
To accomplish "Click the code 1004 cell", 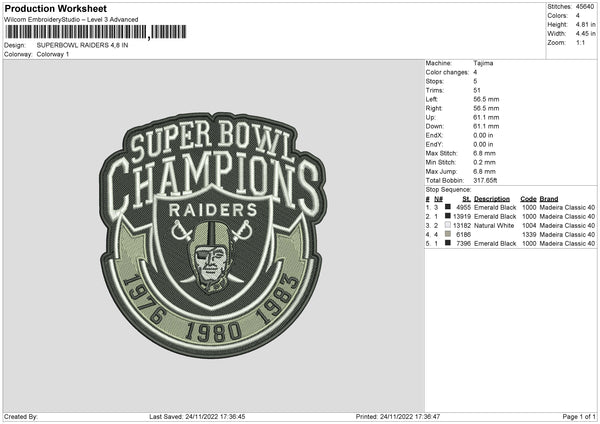I will 529,226.
